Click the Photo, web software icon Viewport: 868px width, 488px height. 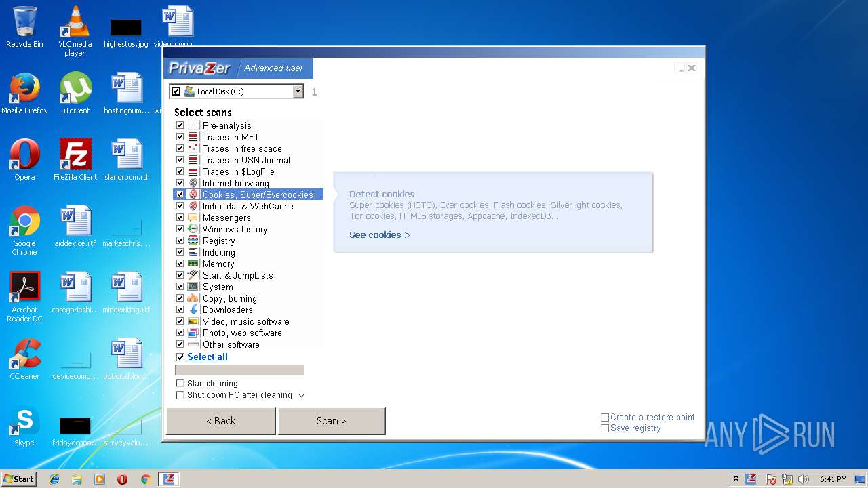click(193, 333)
